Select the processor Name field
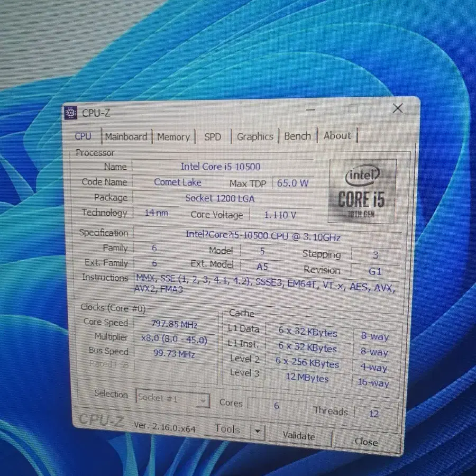The height and width of the screenshot is (476, 476). point(221,167)
